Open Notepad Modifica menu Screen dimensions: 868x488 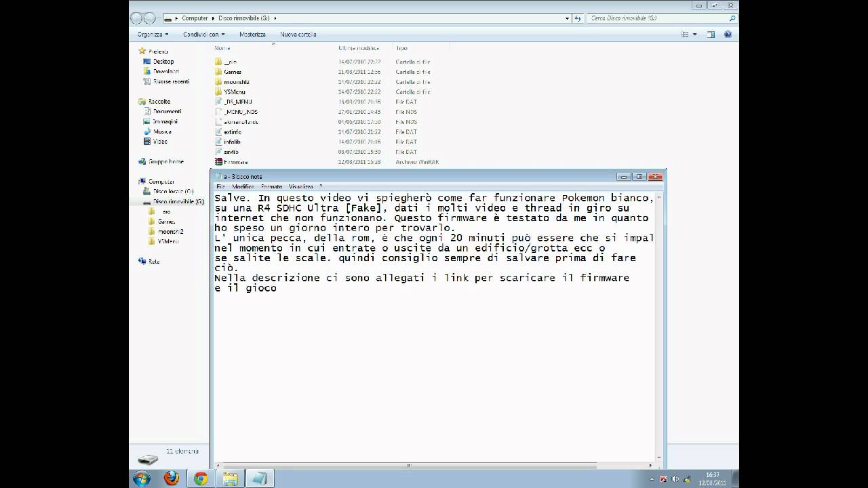click(243, 186)
